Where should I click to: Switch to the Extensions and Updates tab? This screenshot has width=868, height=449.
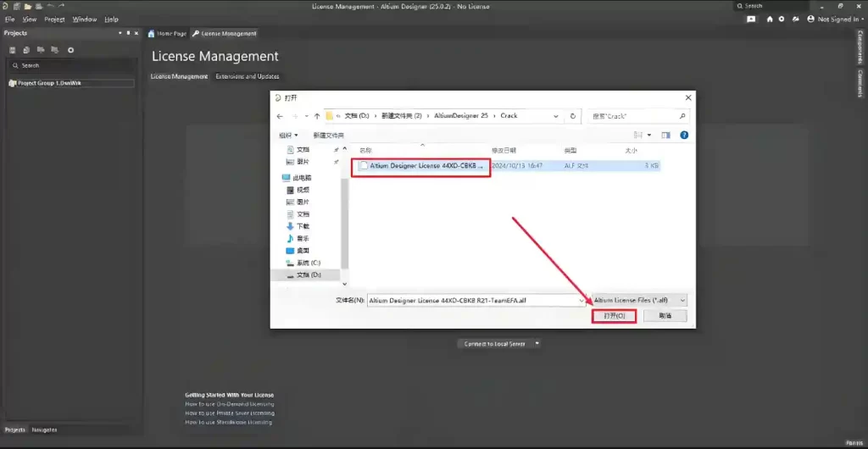(x=247, y=76)
